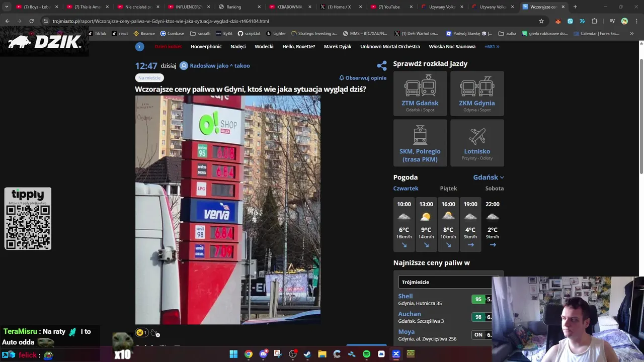
Task: Switch to the (7) YouTube tab
Action: tap(391, 7)
